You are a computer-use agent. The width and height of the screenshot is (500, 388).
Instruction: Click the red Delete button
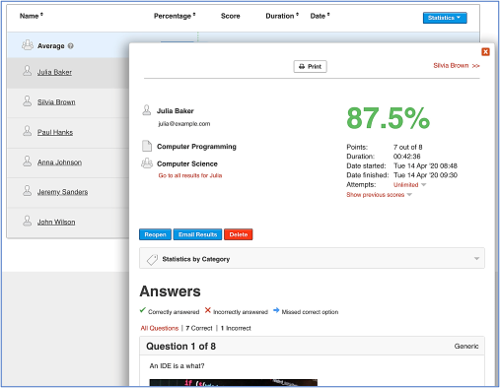coord(238,234)
